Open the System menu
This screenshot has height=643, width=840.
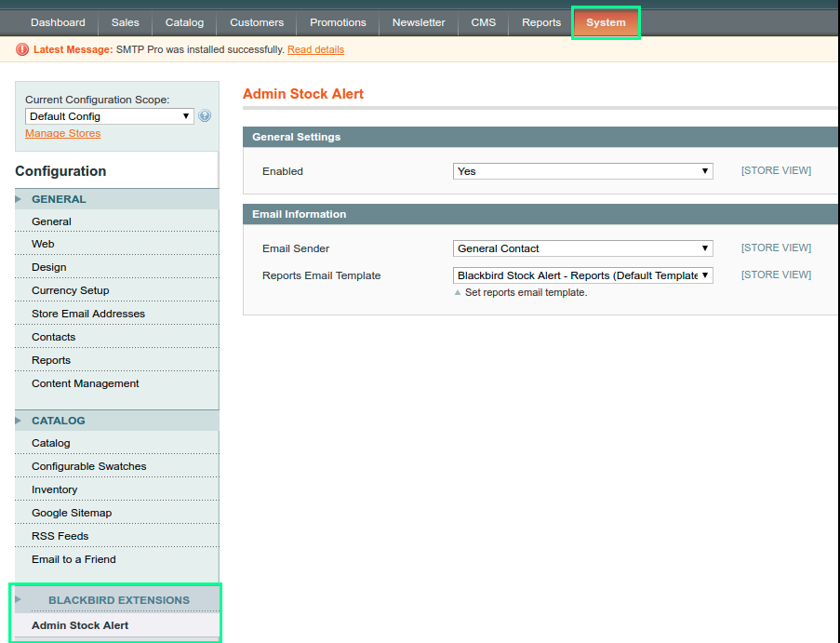606,22
